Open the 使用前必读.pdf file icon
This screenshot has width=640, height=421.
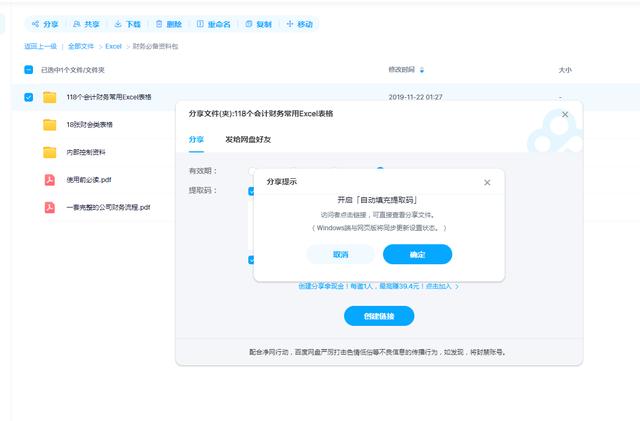(x=49, y=180)
